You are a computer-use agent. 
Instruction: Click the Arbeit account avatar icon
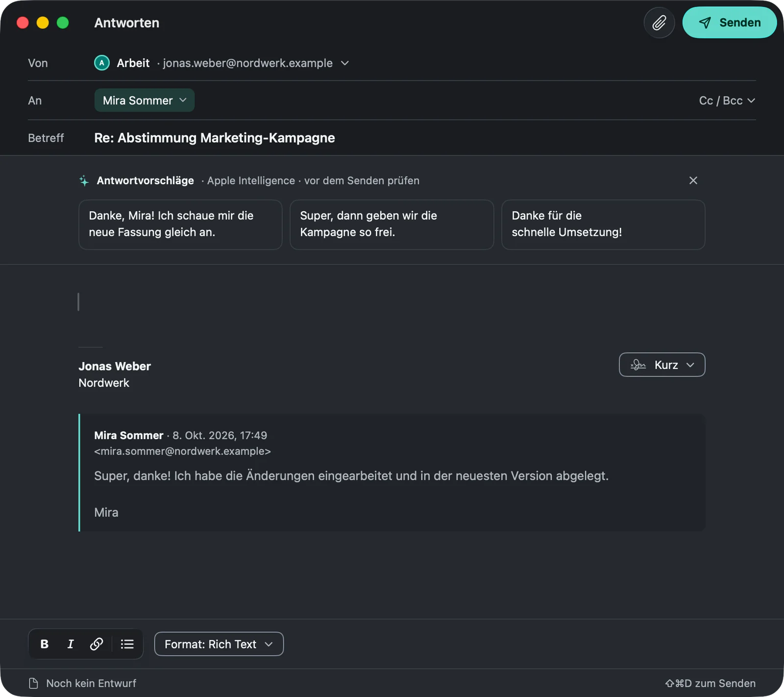tap(102, 63)
